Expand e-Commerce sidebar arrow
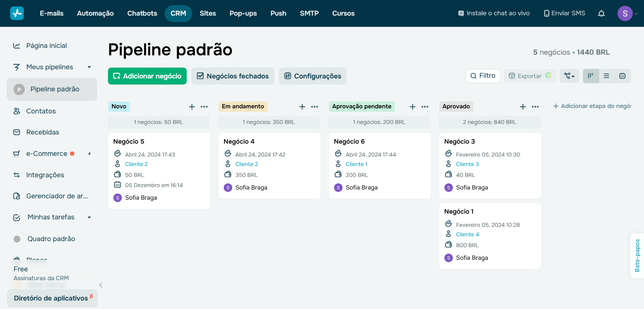The height and width of the screenshot is (309, 644). (x=90, y=153)
